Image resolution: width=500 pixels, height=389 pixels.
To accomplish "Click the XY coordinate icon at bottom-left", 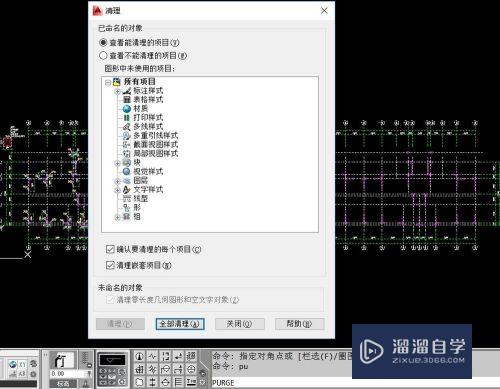I will coord(22,364).
